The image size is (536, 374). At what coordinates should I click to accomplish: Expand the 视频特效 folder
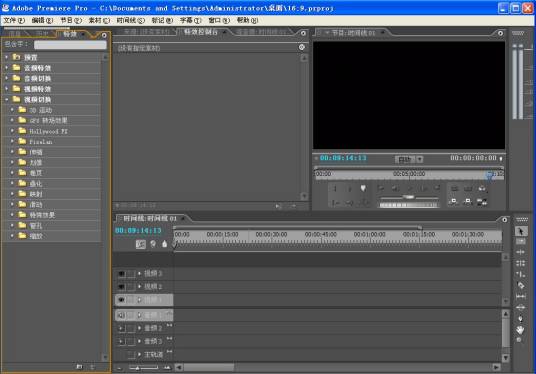point(6,89)
